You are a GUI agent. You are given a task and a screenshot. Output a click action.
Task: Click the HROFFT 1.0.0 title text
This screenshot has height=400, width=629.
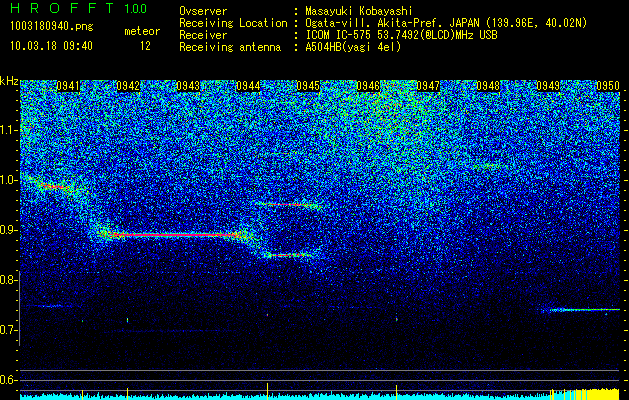(79, 8)
